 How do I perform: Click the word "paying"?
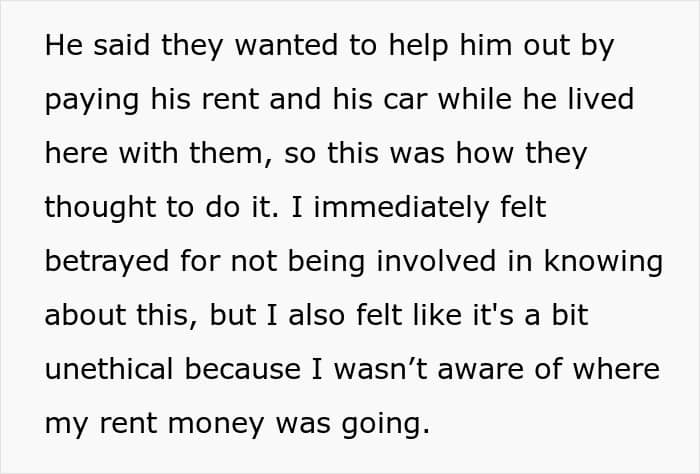(92, 101)
